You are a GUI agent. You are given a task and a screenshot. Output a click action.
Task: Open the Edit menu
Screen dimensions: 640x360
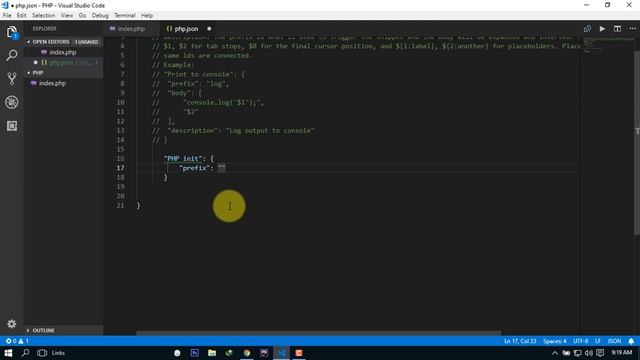pyautogui.click(x=22, y=16)
